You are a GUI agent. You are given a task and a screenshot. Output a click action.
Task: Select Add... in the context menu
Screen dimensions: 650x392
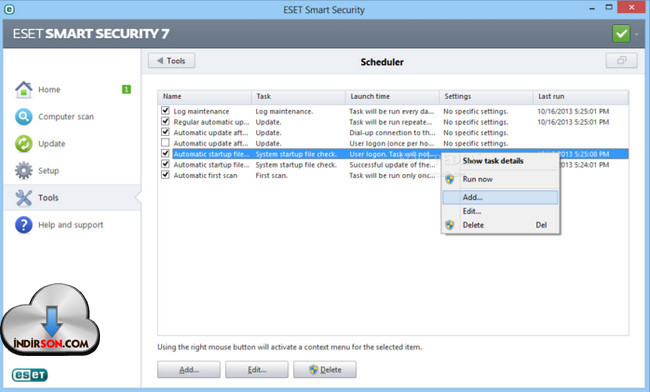coord(500,197)
